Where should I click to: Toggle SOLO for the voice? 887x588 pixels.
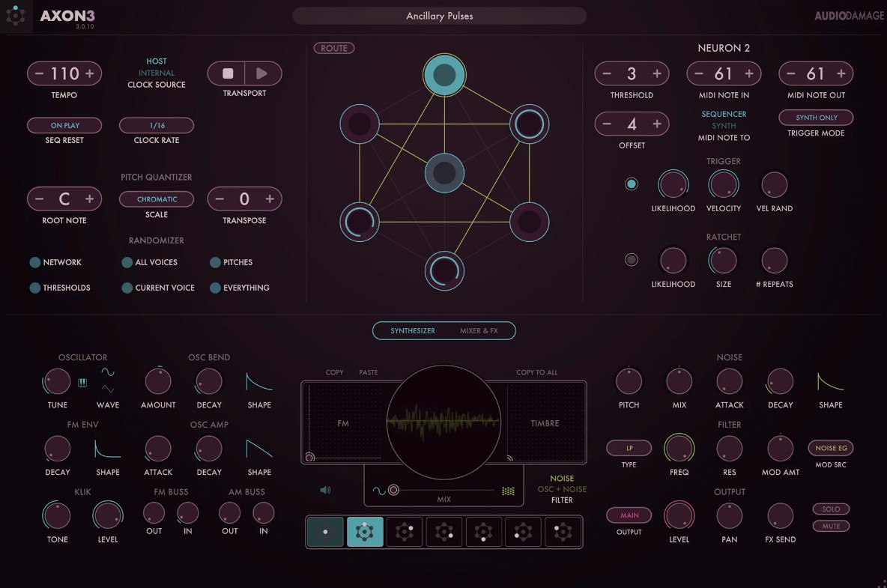[831, 509]
